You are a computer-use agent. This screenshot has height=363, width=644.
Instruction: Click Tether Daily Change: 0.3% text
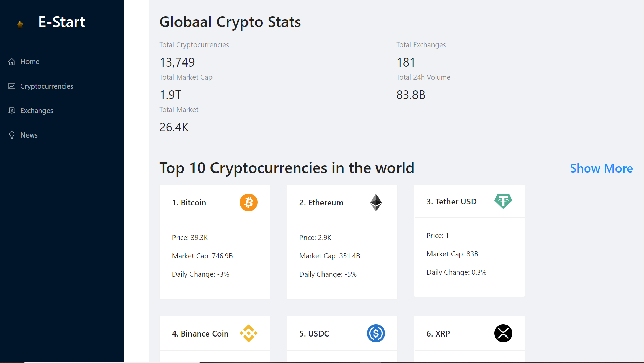(457, 272)
